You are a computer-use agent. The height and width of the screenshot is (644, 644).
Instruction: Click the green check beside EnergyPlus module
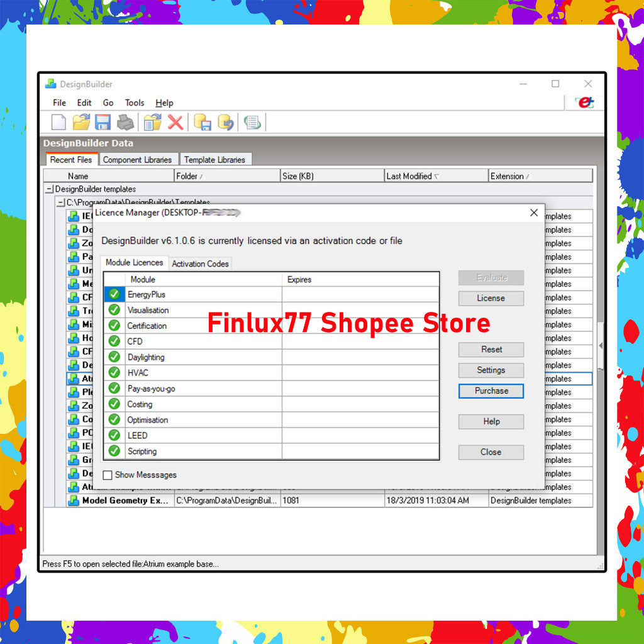114,294
